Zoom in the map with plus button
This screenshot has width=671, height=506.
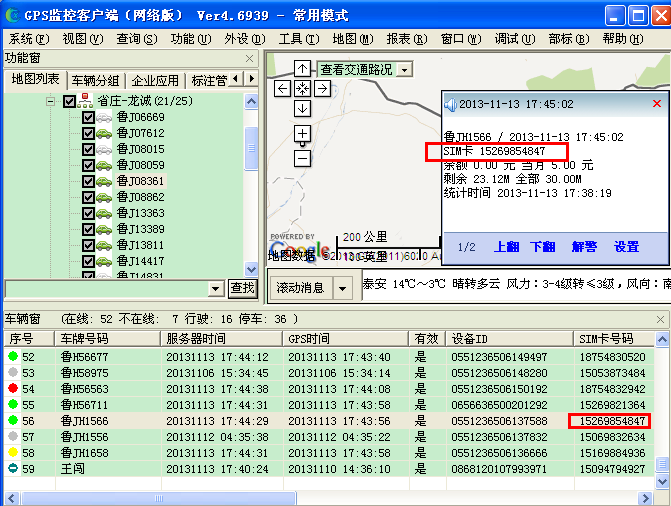point(302,134)
